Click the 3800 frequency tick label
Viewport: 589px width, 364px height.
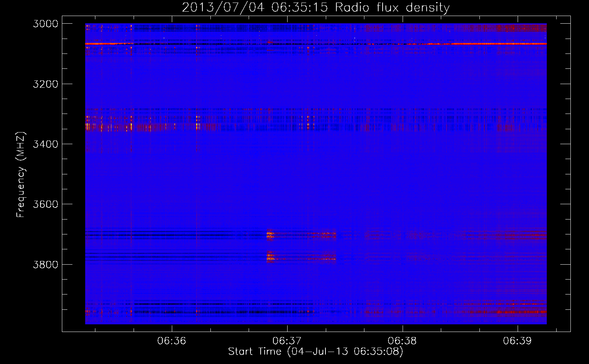46,264
